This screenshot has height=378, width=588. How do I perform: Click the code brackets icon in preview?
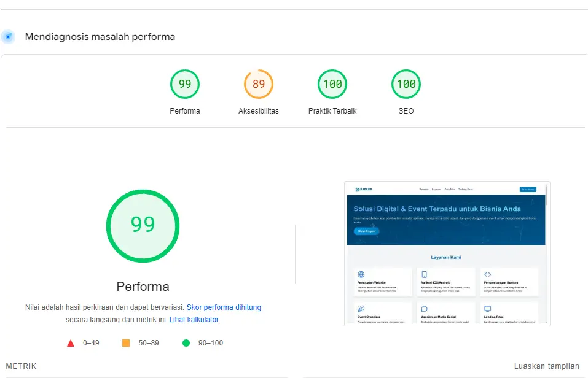[487, 274]
